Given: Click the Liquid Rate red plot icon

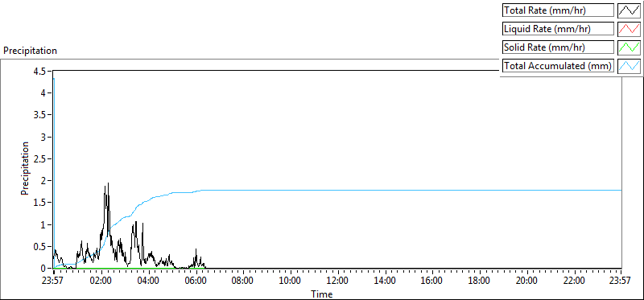Looking at the screenshot, I should click(x=630, y=29).
